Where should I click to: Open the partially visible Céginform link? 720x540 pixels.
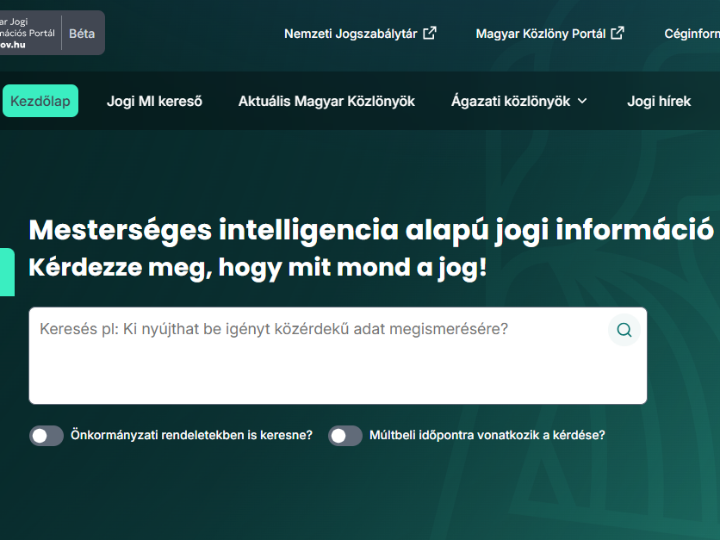[x=692, y=34]
